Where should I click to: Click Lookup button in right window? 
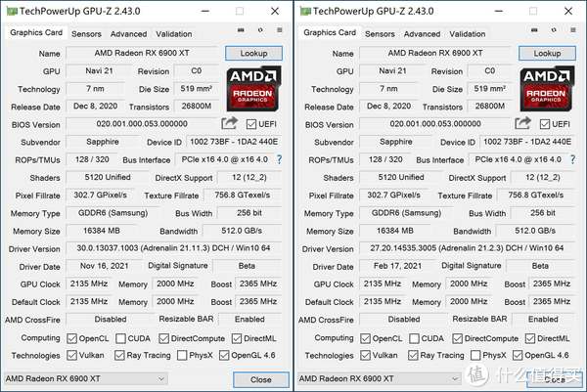[547, 53]
